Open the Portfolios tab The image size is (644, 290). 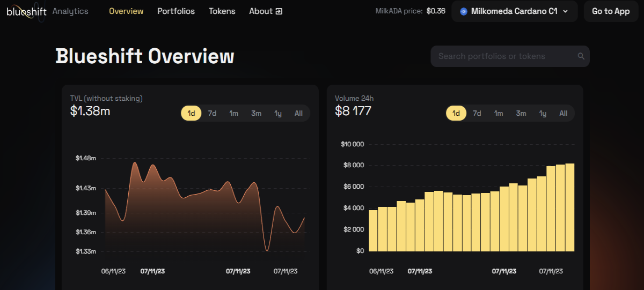[176, 11]
